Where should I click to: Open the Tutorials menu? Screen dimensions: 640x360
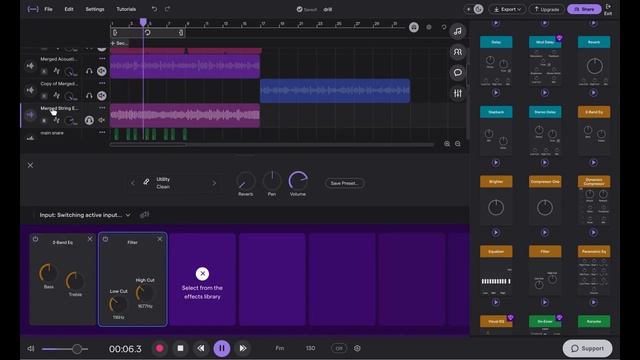tap(126, 9)
